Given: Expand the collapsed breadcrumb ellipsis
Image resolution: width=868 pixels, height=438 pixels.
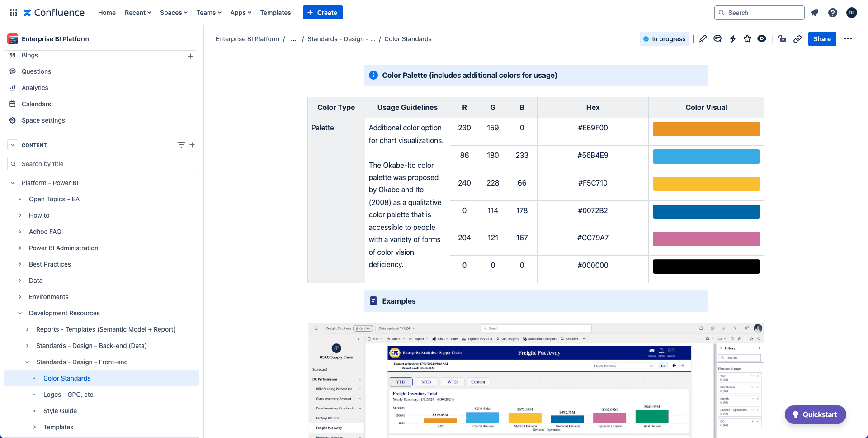Looking at the screenshot, I should [293, 39].
